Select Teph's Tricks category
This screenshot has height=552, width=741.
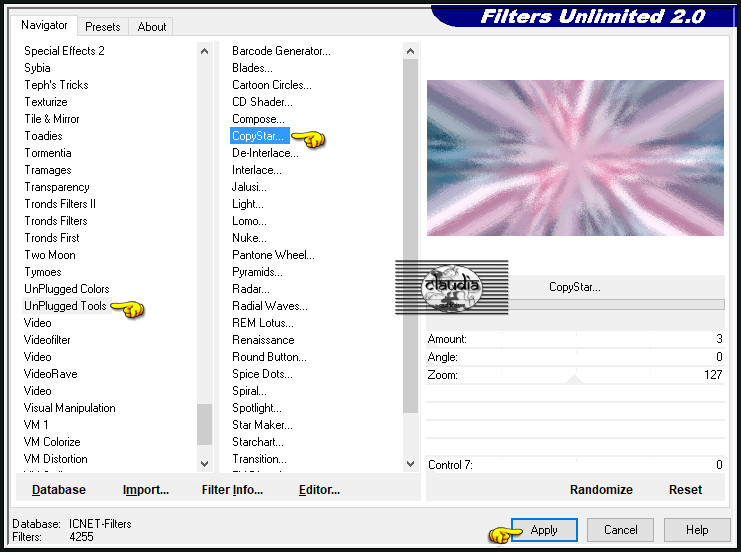56,85
